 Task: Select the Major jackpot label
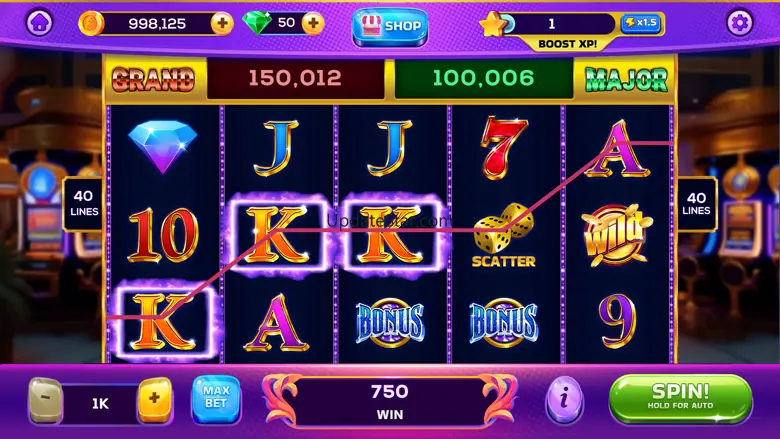[626, 79]
